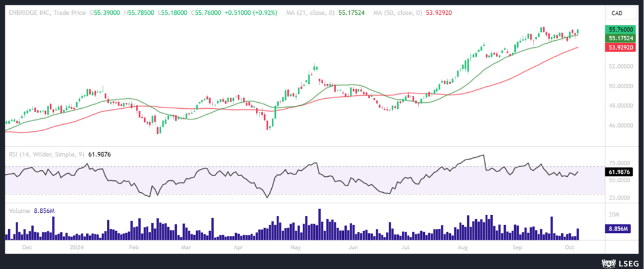Image resolution: width=644 pixels, height=269 pixels.
Task: Click the 48.00000 price axis label
Action: pyautogui.click(x=620, y=106)
